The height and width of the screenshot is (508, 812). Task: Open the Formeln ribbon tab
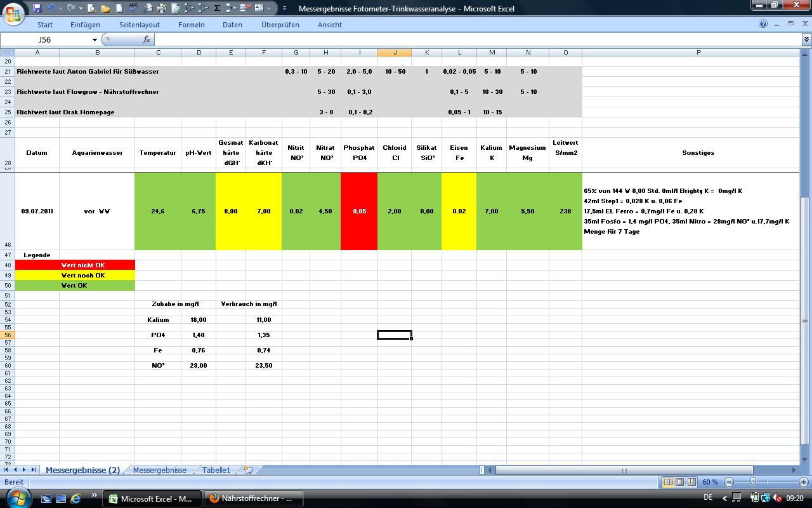coord(191,25)
